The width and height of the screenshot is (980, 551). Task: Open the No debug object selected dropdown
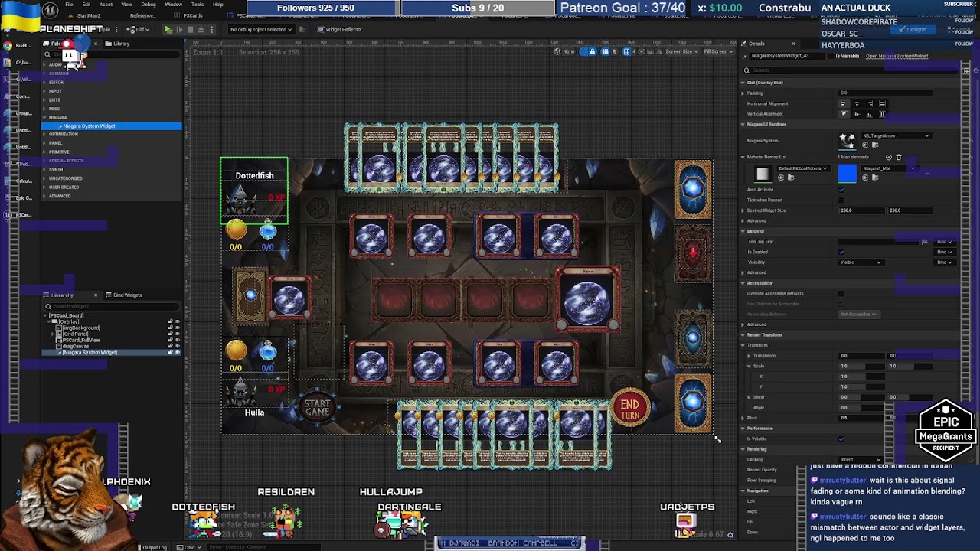[261, 29]
